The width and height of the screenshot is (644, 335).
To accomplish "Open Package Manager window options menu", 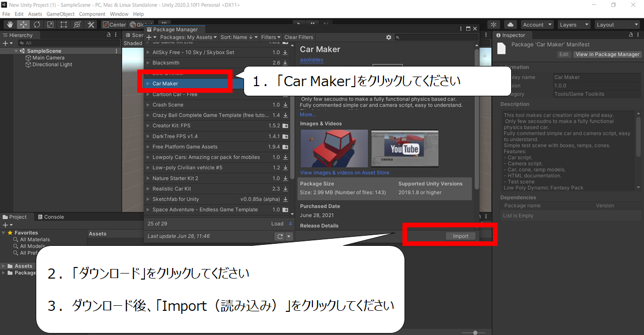I will pyautogui.click(x=461, y=29).
